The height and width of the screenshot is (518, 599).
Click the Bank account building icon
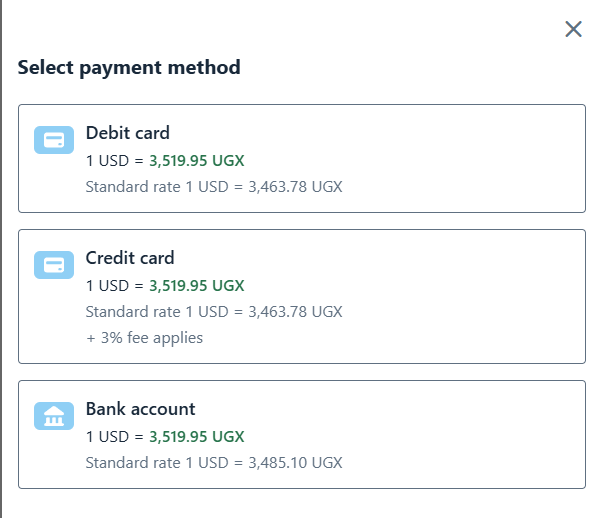(54, 416)
